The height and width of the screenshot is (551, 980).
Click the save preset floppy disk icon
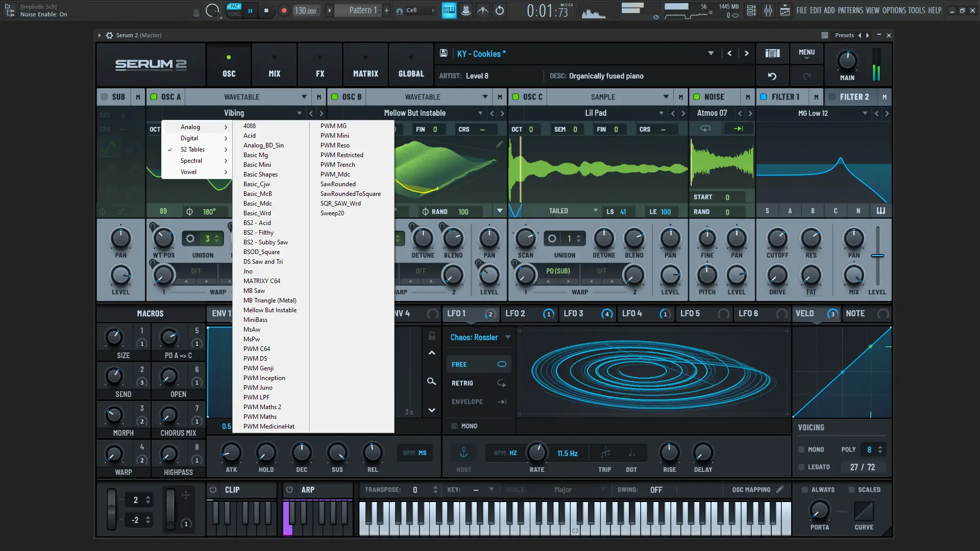click(444, 53)
